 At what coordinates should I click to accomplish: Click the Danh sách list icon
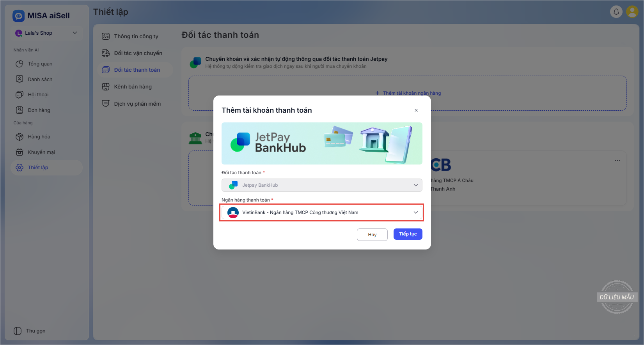pos(20,79)
